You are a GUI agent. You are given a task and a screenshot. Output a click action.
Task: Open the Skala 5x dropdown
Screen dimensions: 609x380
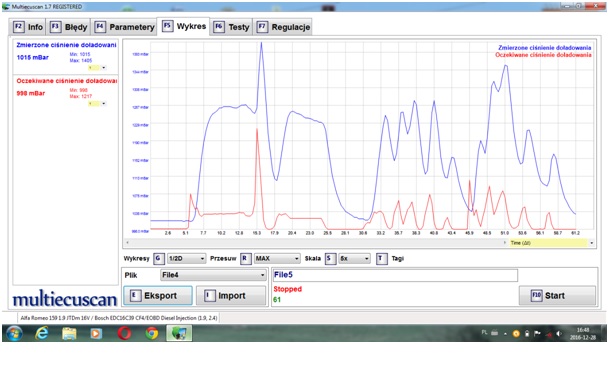[354, 258]
